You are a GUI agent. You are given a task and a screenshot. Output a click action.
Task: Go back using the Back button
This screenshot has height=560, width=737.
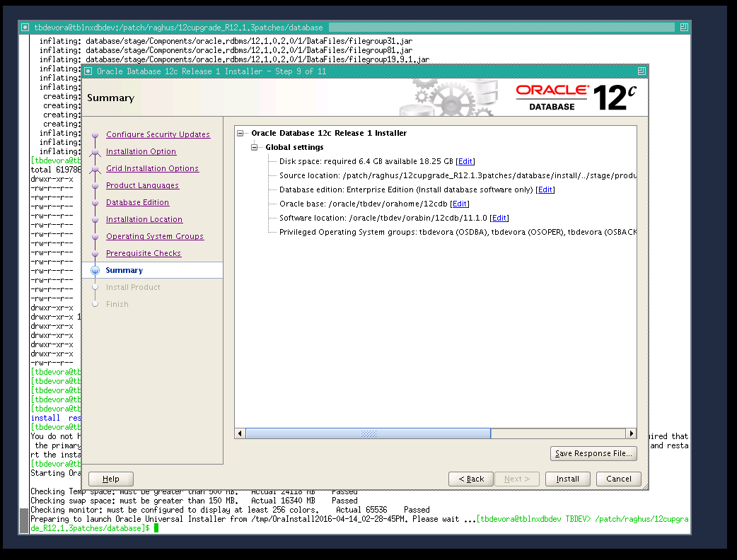point(470,479)
